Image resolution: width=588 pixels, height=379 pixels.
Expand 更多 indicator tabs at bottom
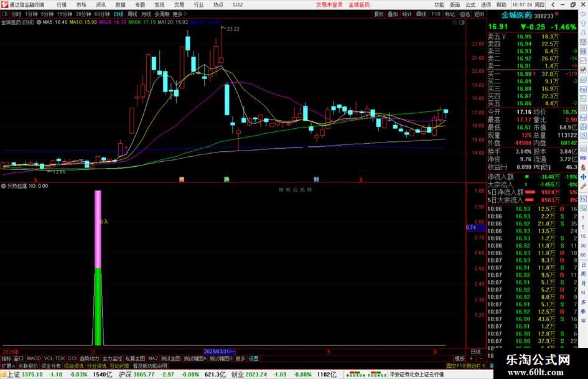pos(240,358)
